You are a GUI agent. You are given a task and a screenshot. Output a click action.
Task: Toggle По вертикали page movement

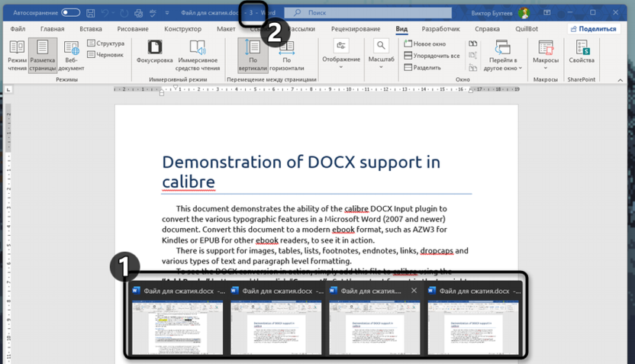click(x=253, y=56)
